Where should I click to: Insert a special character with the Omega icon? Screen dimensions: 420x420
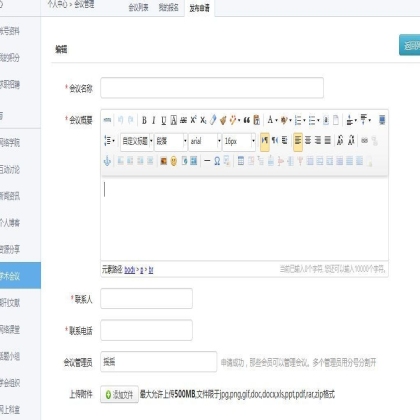pyautogui.click(x=217, y=161)
